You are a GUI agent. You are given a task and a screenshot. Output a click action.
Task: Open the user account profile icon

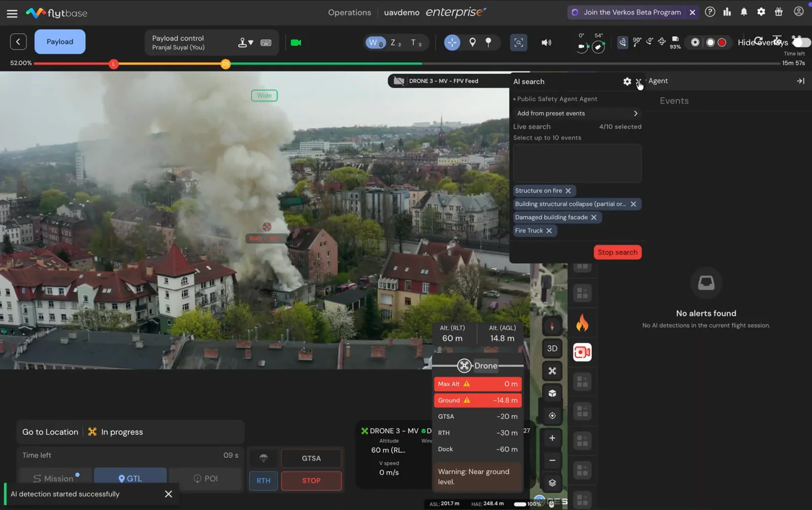click(x=799, y=11)
